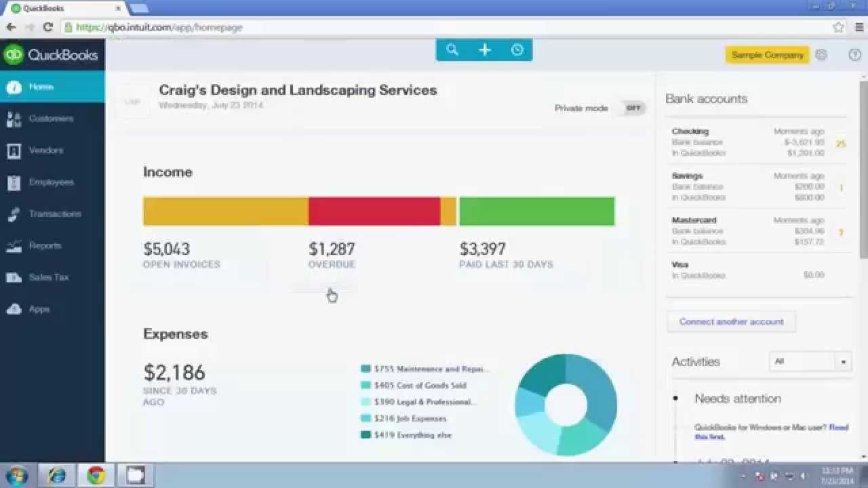Go to Employees in the sidebar
This screenshot has height=488, width=868.
[51, 182]
